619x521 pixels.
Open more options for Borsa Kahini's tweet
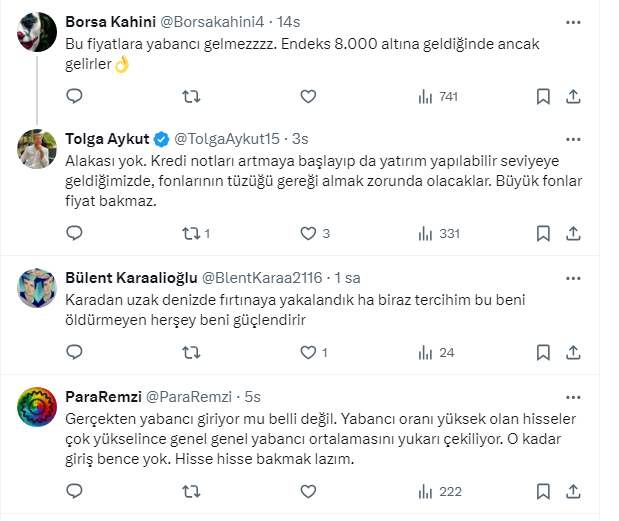572,21
